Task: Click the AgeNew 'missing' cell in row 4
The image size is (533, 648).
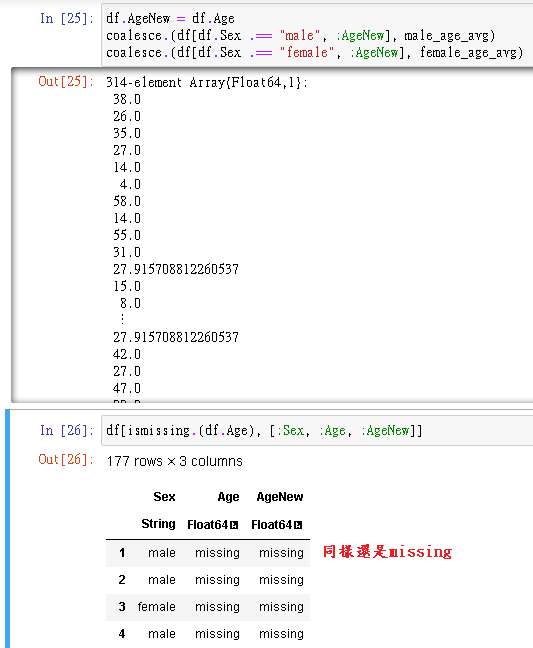Action: [x=281, y=634]
